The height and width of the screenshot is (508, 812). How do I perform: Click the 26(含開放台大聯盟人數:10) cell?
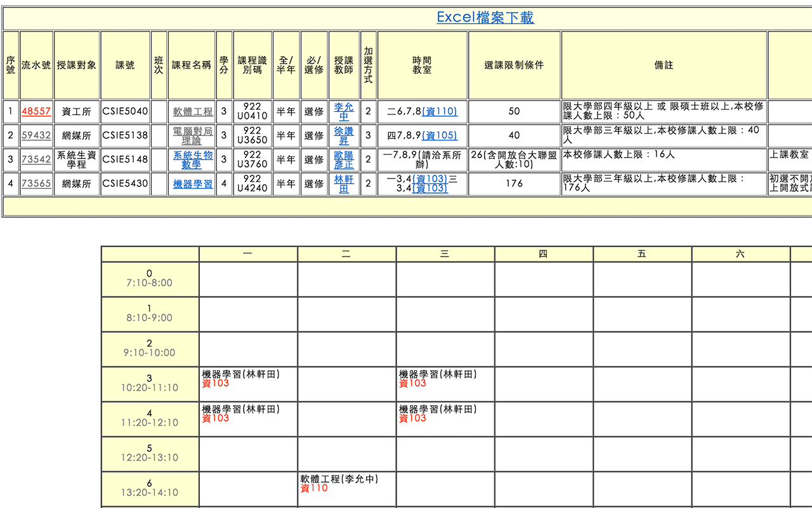(514, 159)
